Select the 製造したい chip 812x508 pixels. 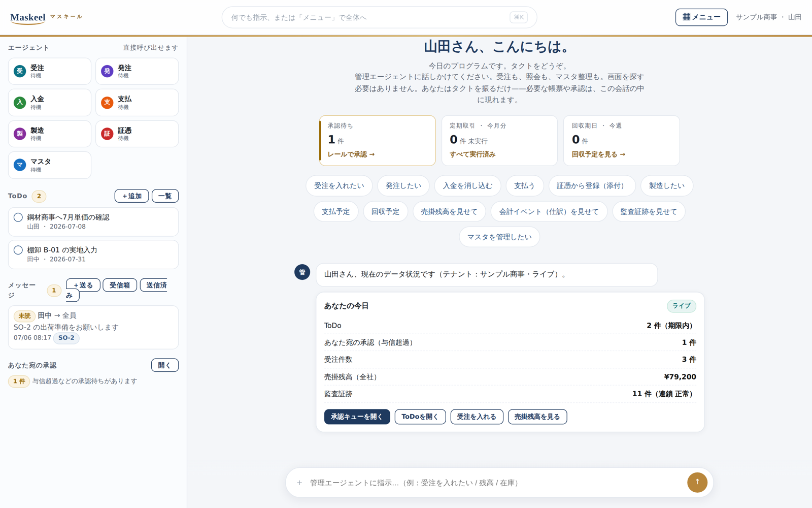point(667,186)
